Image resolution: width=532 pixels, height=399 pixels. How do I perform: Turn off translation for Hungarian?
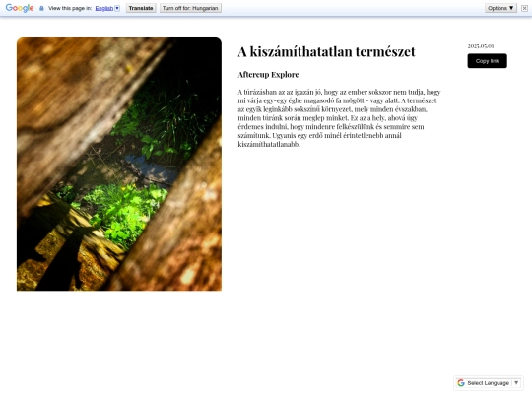pyautogui.click(x=190, y=8)
